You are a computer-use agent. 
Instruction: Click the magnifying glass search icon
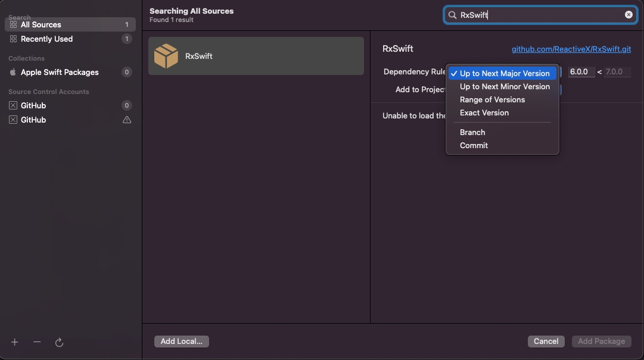[x=453, y=15]
